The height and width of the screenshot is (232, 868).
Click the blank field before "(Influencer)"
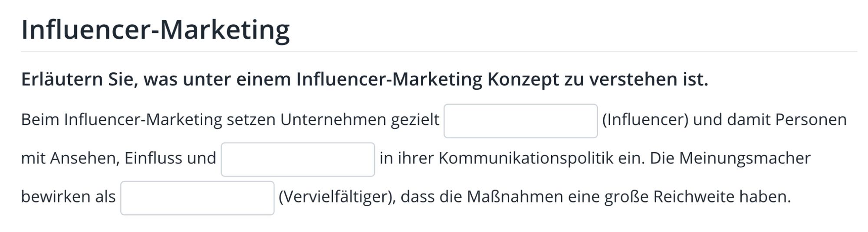pyautogui.click(x=520, y=121)
